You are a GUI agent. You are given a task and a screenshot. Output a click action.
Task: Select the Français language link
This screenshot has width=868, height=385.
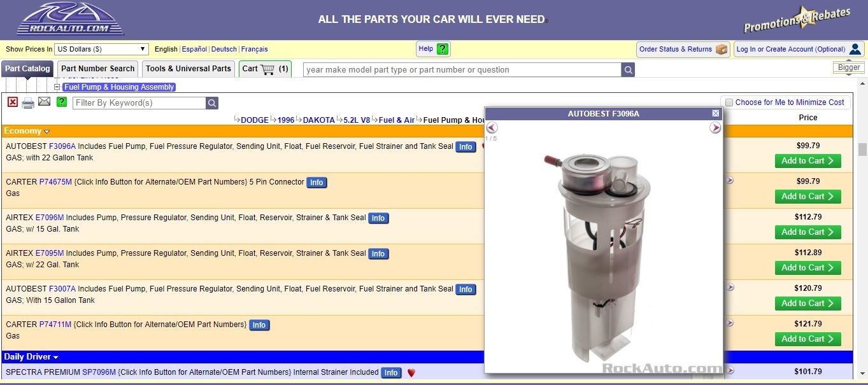(x=255, y=49)
